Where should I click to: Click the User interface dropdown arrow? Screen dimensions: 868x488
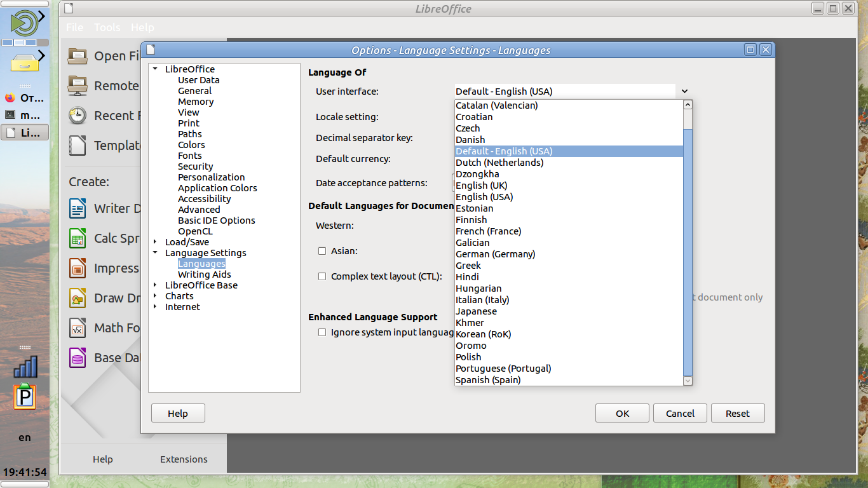coord(684,91)
